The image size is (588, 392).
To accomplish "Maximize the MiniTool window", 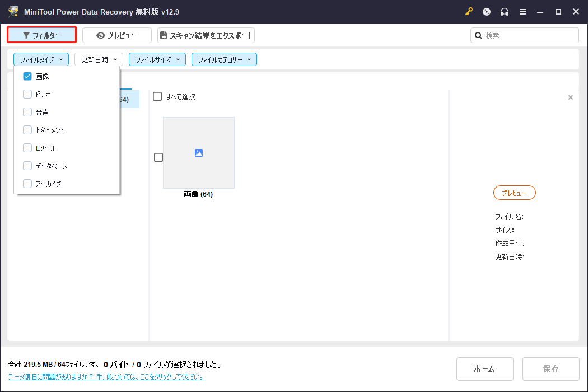I will tap(558, 12).
